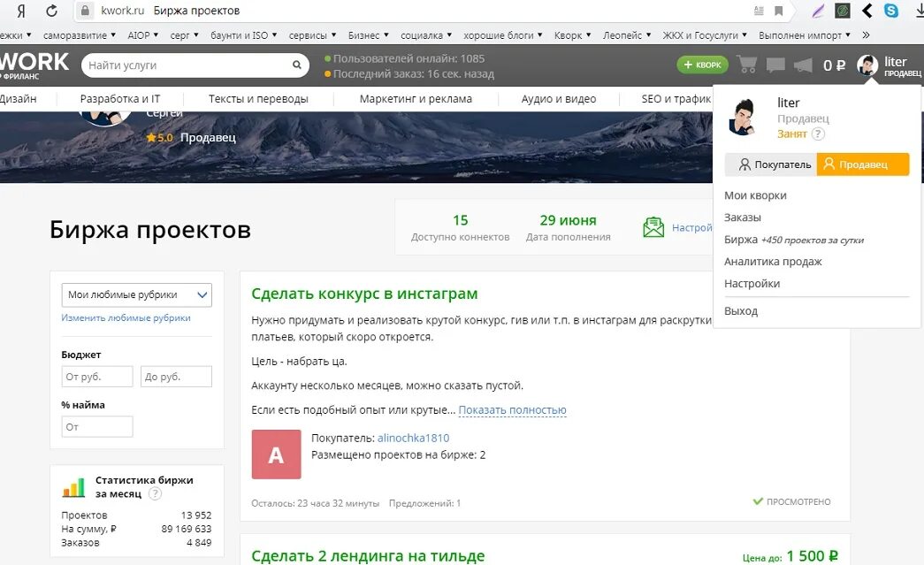Image resolution: width=924 pixels, height=565 pixels.
Task: Click the black arrow extension icon
Action: pyautogui.click(x=867, y=11)
